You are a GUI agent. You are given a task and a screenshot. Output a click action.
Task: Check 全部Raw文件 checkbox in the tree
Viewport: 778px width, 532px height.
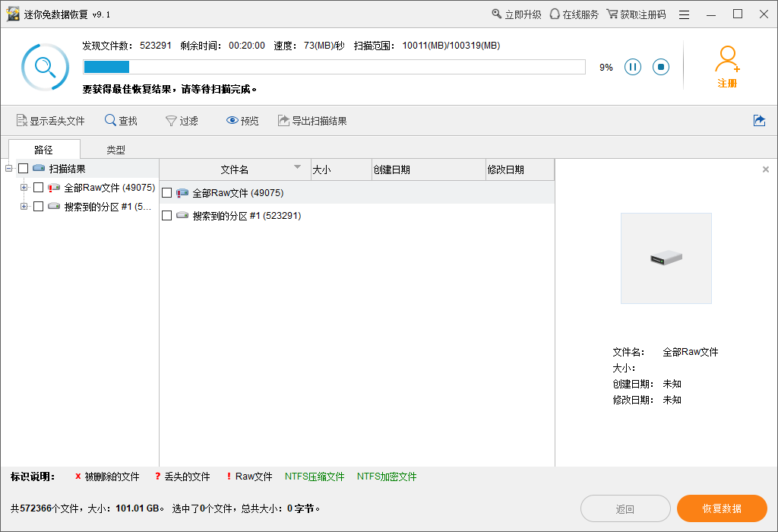38,188
